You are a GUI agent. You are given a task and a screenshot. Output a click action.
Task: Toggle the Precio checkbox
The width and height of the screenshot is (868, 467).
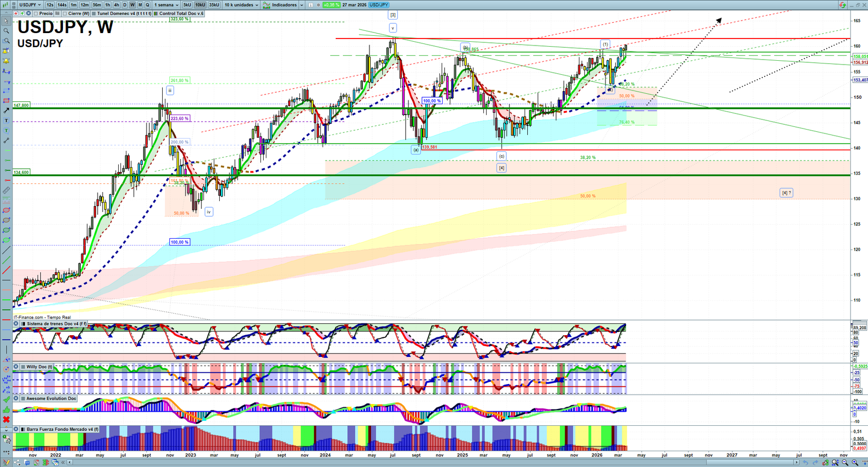pos(36,14)
